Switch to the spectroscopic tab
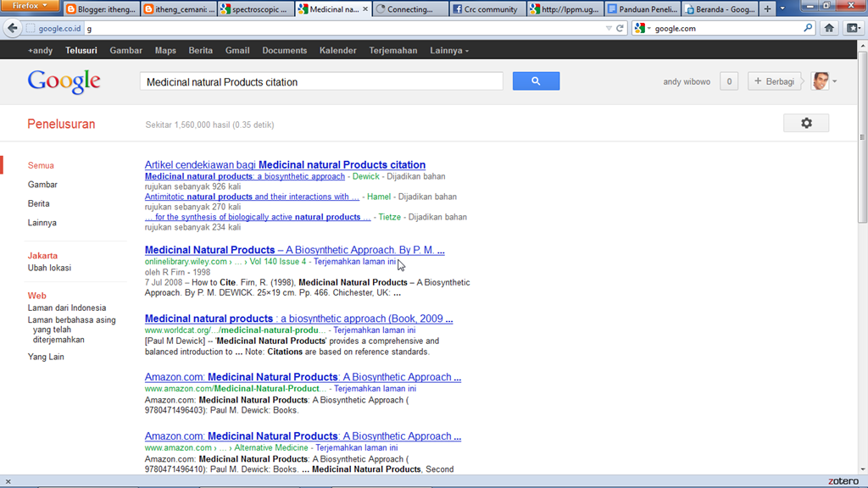Screen dimensions: 868x488 255,8
